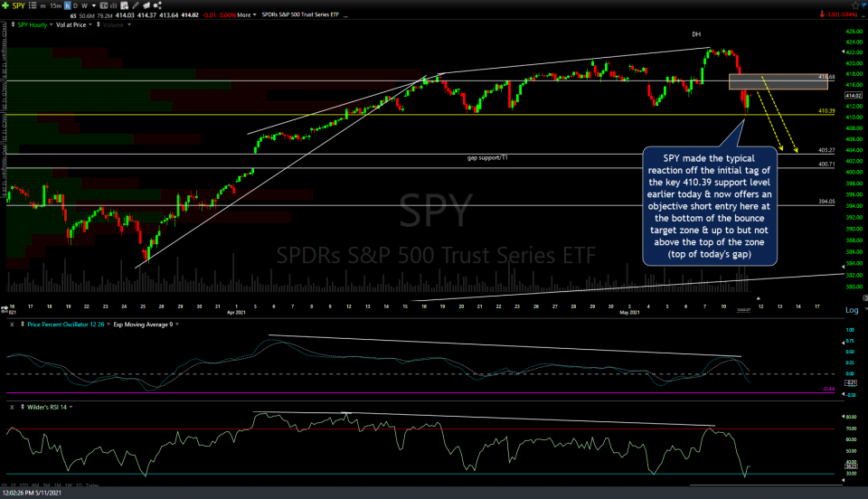868x499 pixels.
Task: Expand the SPY Hourly dropdown arrow
Action: tap(52, 24)
